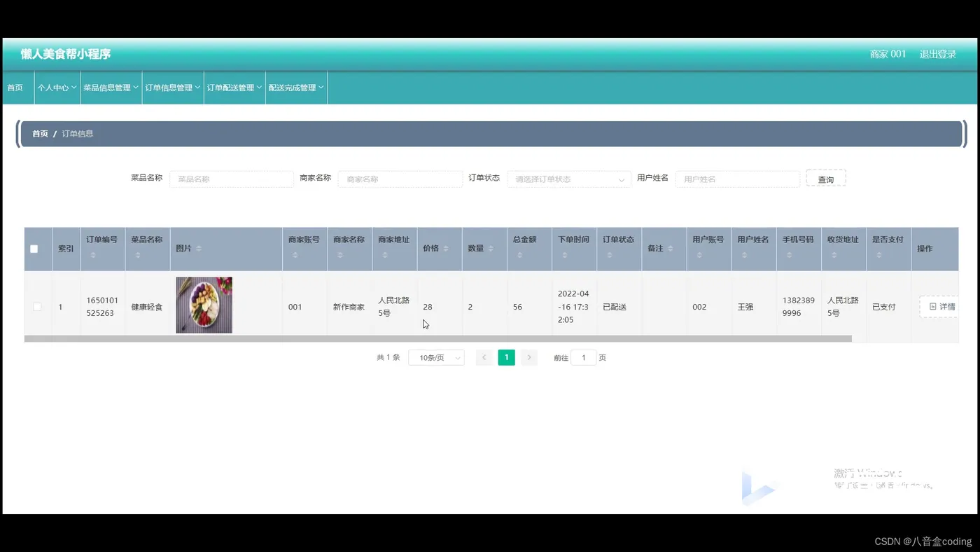Go to the previous page arrow

pos(484,358)
